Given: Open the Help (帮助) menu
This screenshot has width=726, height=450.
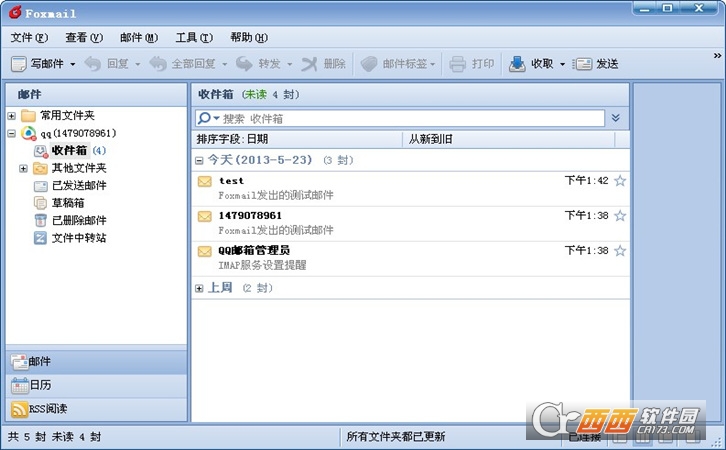Looking at the screenshot, I should click(249, 38).
